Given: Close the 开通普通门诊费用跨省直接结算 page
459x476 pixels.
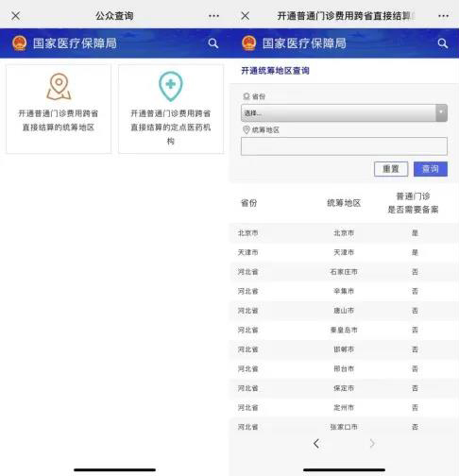Looking at the screenshot, I should click(246, 16).
